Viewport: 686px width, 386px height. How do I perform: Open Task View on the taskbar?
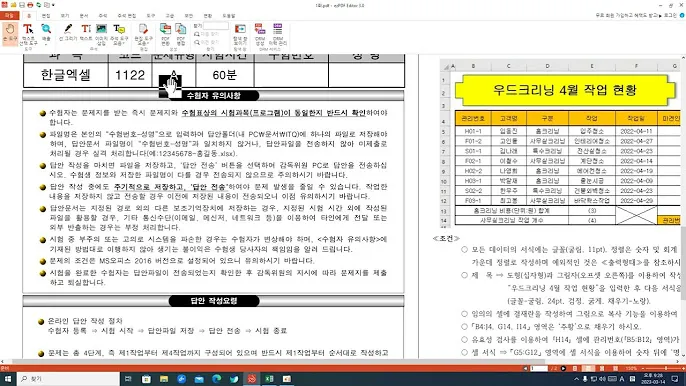click(x=128, y=379)
